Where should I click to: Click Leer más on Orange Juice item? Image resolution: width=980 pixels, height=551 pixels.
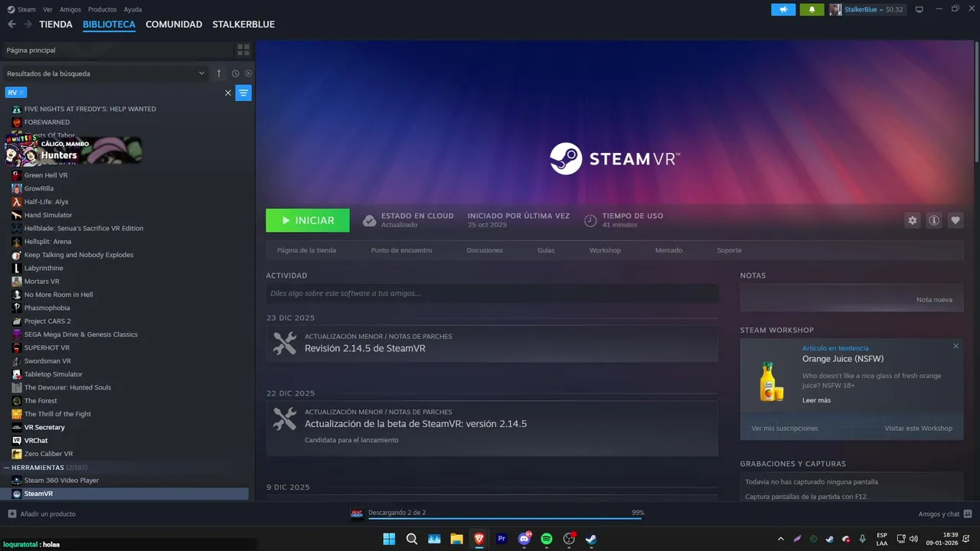(816, 400)
